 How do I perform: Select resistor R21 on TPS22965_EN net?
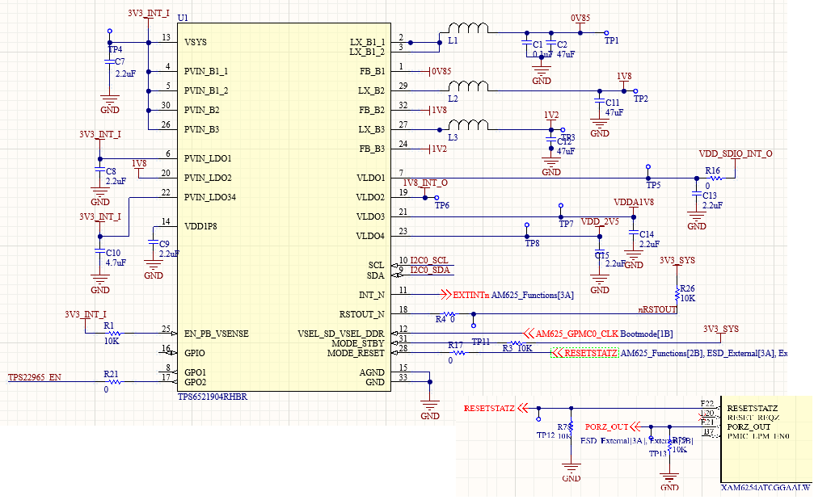[x=114, y=382]
